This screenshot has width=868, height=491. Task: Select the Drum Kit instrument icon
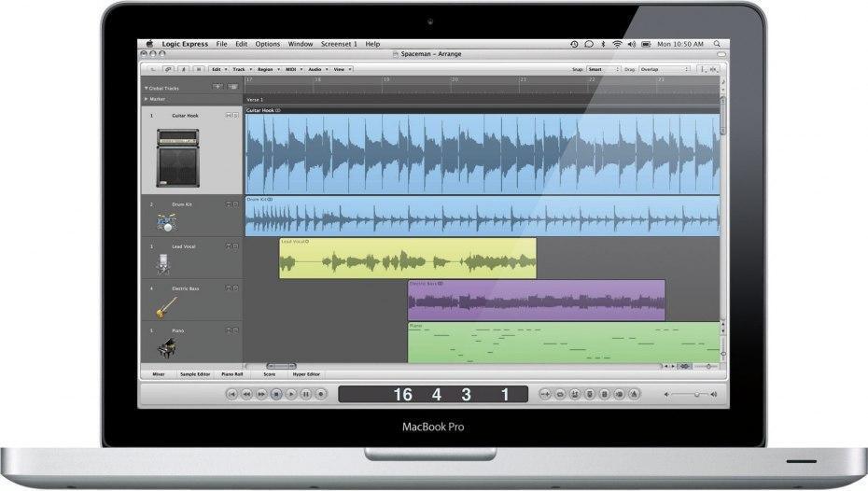[167, 222]
